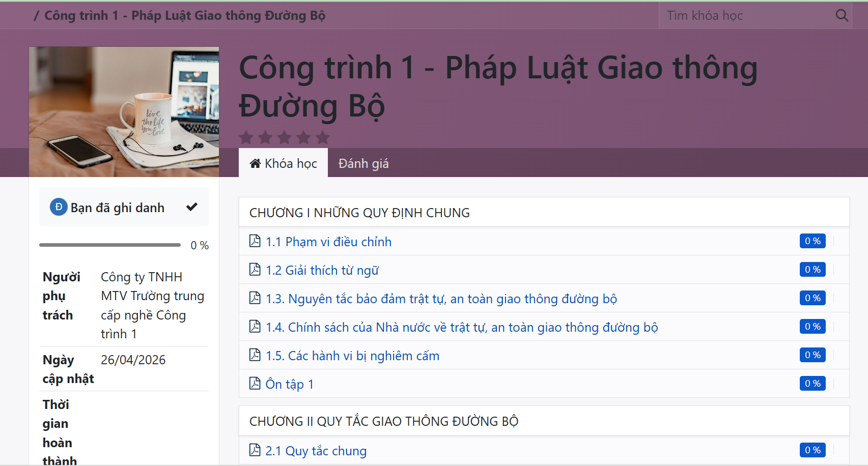Click the home icon in Khóa học tab

pyautogui.click(x=255, y=163)
